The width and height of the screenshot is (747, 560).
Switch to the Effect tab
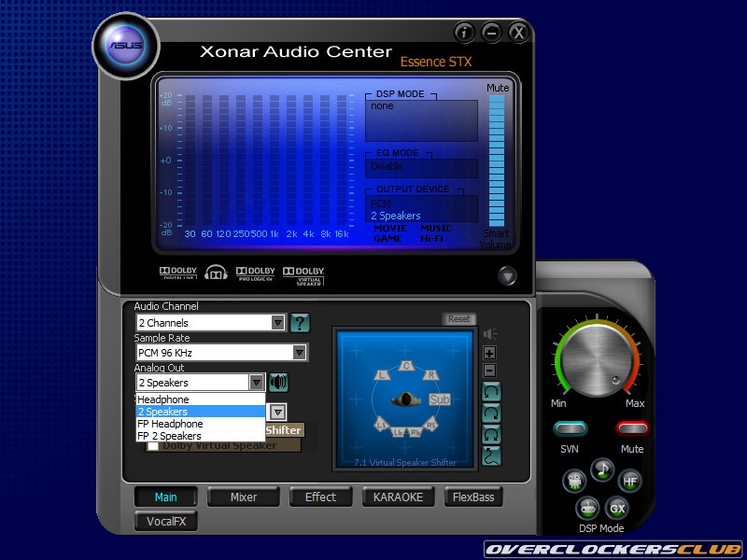click(x=320, y=497)
